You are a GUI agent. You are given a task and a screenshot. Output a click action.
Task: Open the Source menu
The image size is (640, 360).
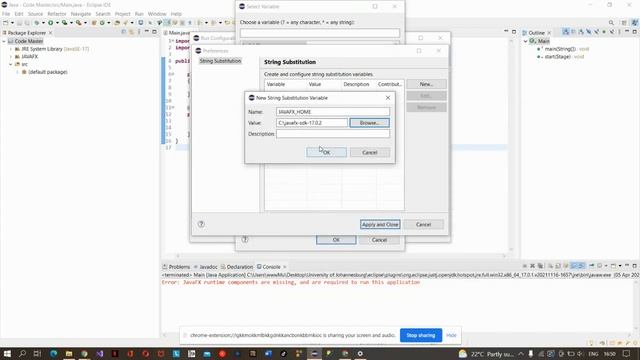click(35, 14)
